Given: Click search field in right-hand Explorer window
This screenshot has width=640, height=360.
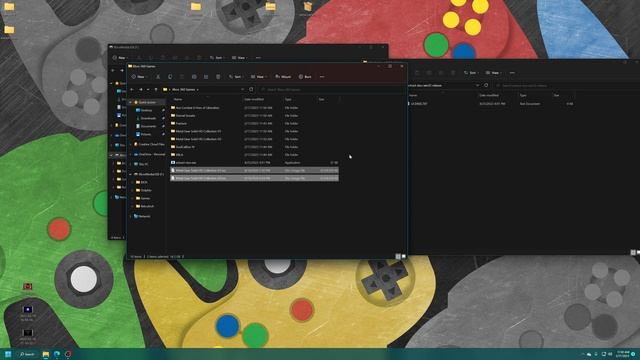Looking at the screenshot, I should pyautogui.click(x=567, y=85).
